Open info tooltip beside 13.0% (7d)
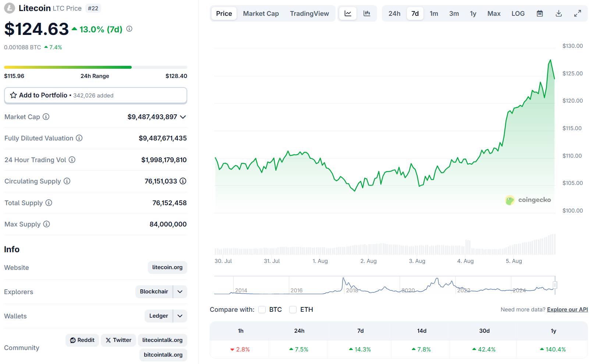 click(x=129, y=29)
